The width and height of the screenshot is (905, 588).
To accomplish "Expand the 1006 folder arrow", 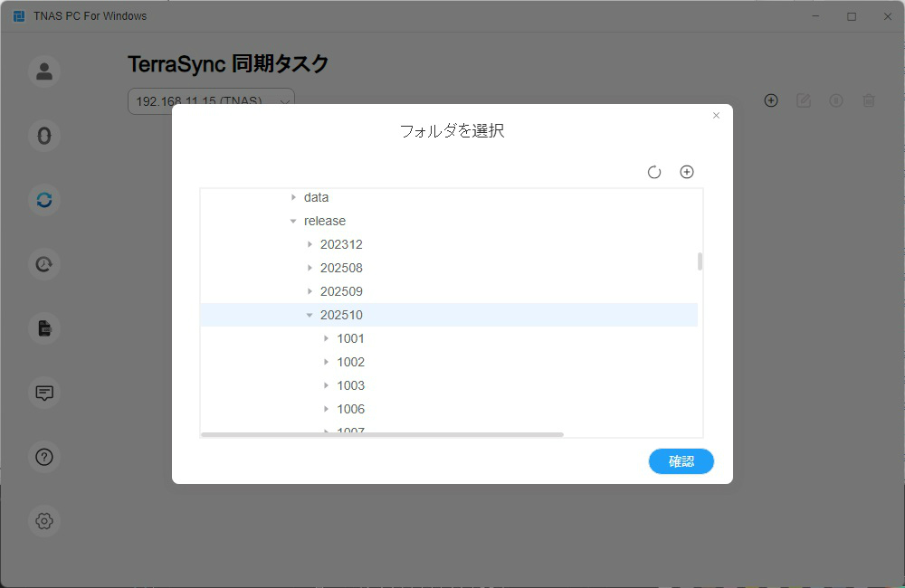I will coord(326,409).
